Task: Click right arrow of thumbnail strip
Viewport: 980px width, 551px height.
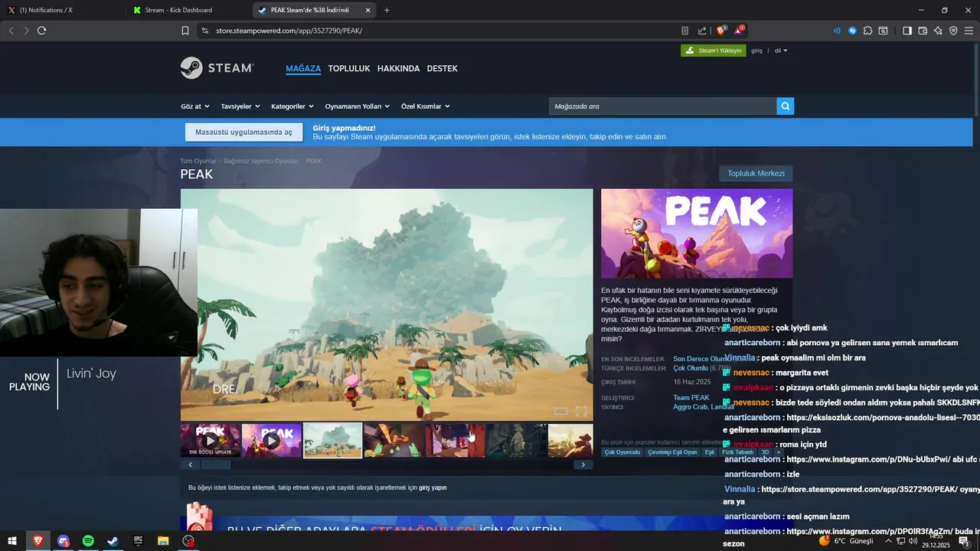Action: [583, 465]
